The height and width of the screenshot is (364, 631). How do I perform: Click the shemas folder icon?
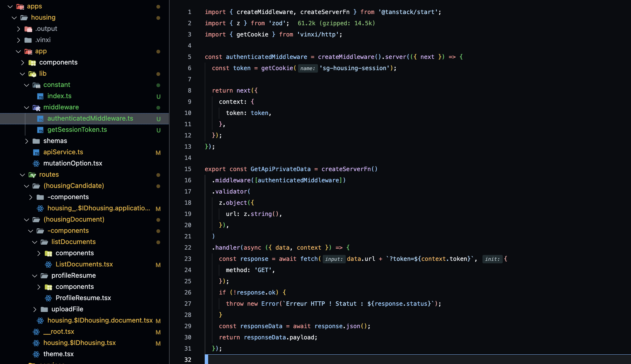(36, 141)
